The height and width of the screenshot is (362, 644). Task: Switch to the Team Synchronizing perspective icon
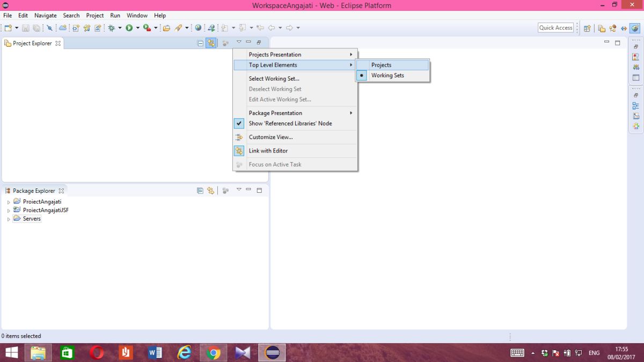(x=624, y=28)
